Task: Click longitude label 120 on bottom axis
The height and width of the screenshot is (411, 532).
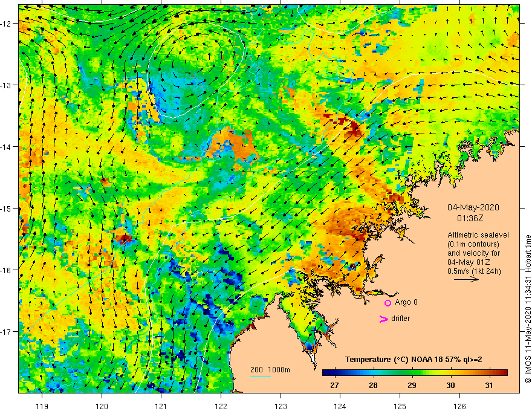Action: coord(102,406)
